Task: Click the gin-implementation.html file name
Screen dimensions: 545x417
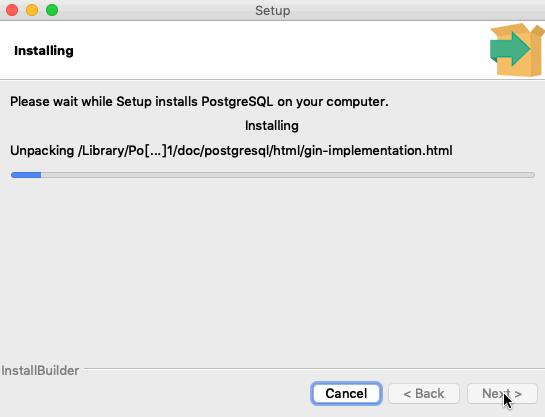Action: (378, 151)
